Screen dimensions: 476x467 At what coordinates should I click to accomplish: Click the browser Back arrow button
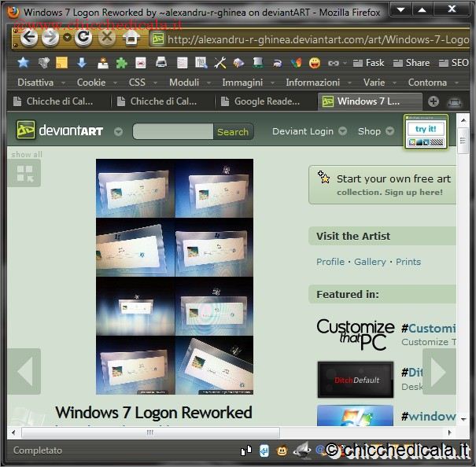point(29,38)
